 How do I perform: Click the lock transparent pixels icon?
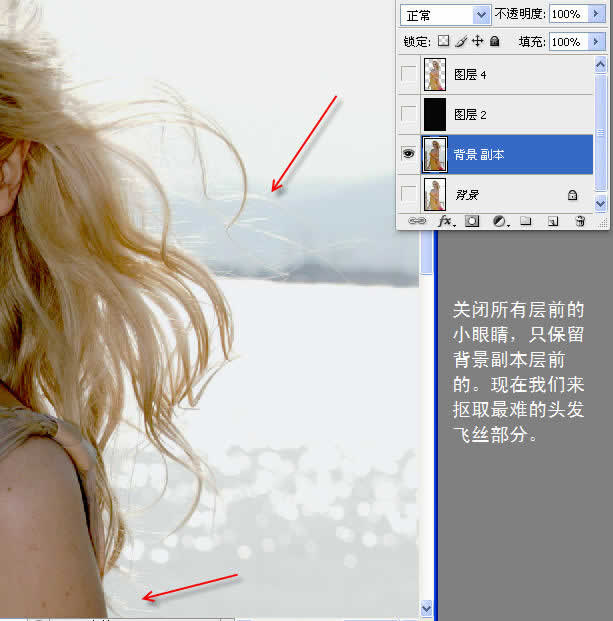point(444,41)
